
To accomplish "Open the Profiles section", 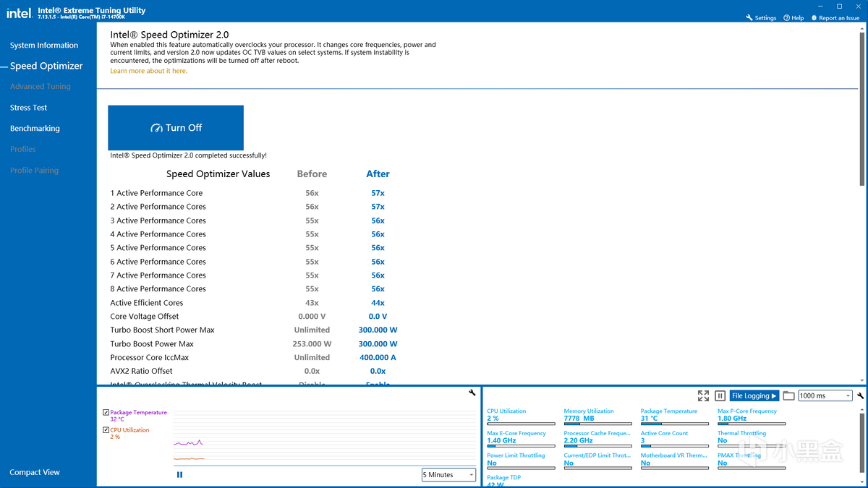I will 22,149.
